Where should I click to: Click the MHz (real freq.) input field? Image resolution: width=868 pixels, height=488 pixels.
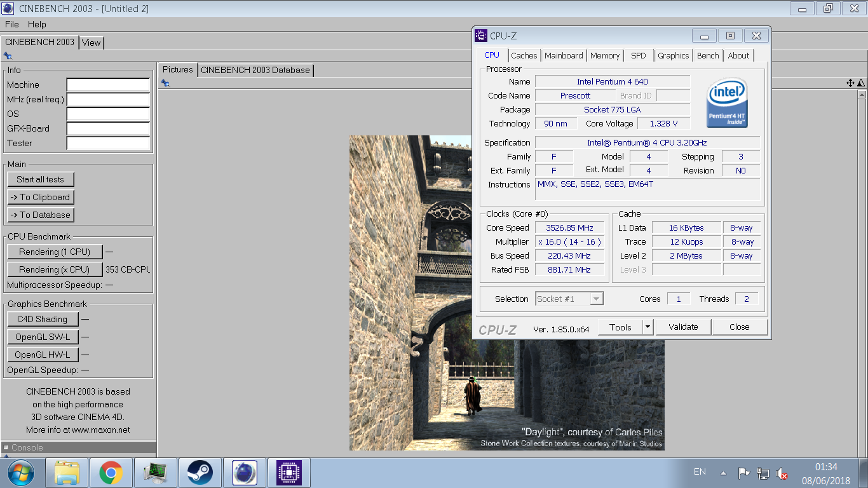[x=108, y=100]
